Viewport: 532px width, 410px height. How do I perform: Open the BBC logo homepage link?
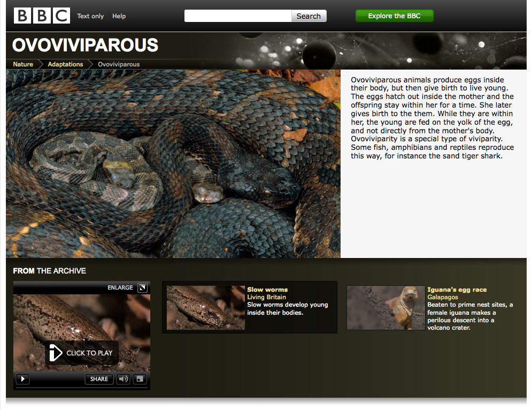click(42, 16)
